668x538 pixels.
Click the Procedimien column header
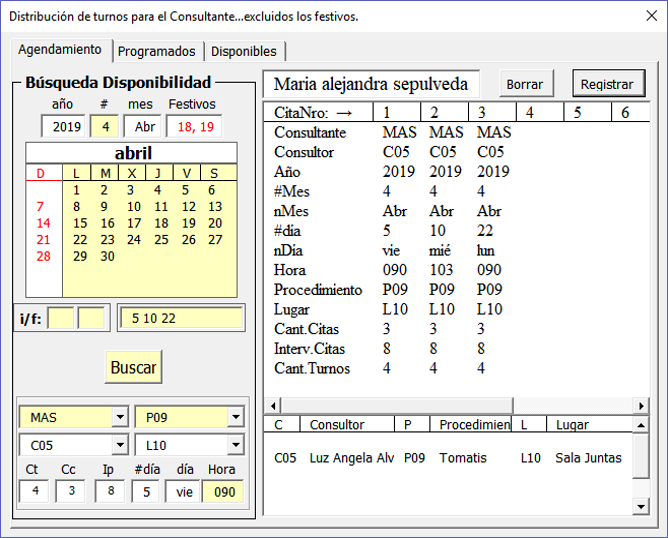point(470,425)
